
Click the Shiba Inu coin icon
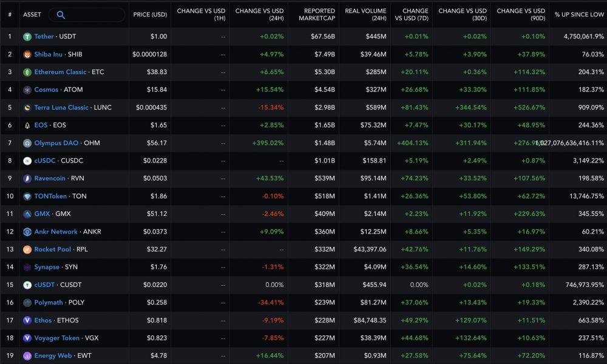click(x=27, y=55)
